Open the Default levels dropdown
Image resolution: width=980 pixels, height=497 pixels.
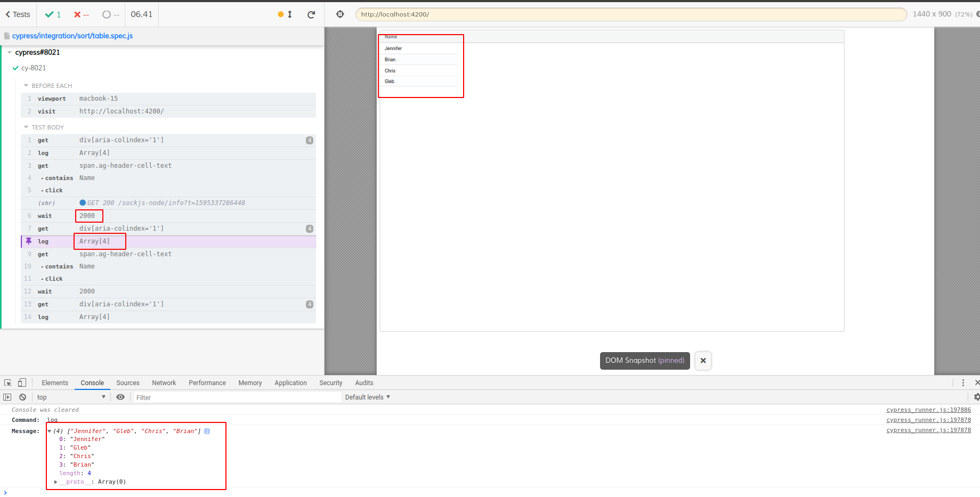coord(367,397)
